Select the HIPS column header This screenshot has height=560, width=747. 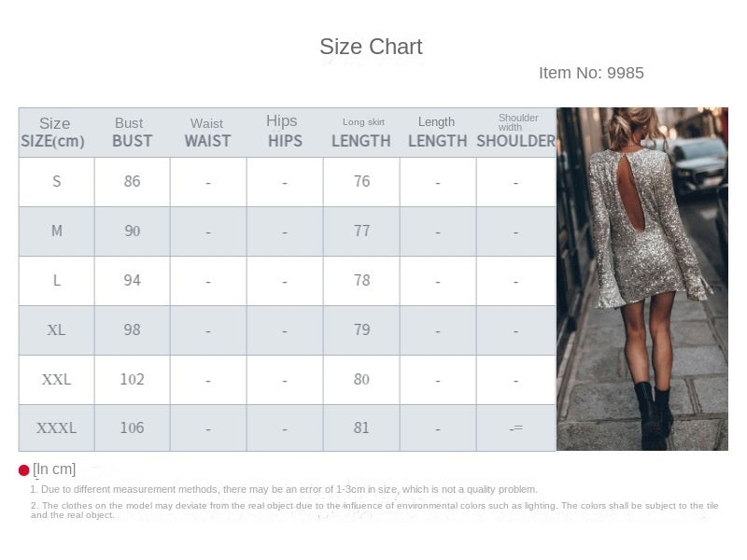point(284,132)
